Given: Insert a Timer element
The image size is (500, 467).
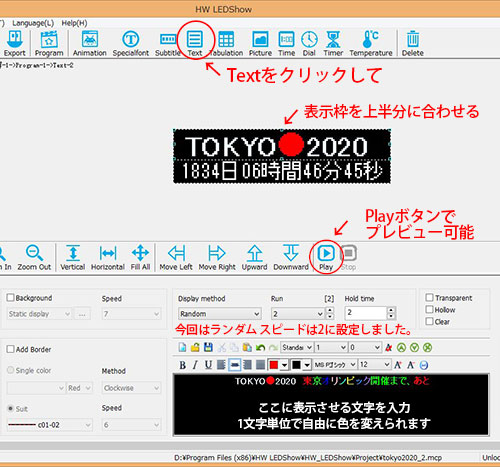Looking at the screenshot, I should pyautogui.click(x=333, y=44).
